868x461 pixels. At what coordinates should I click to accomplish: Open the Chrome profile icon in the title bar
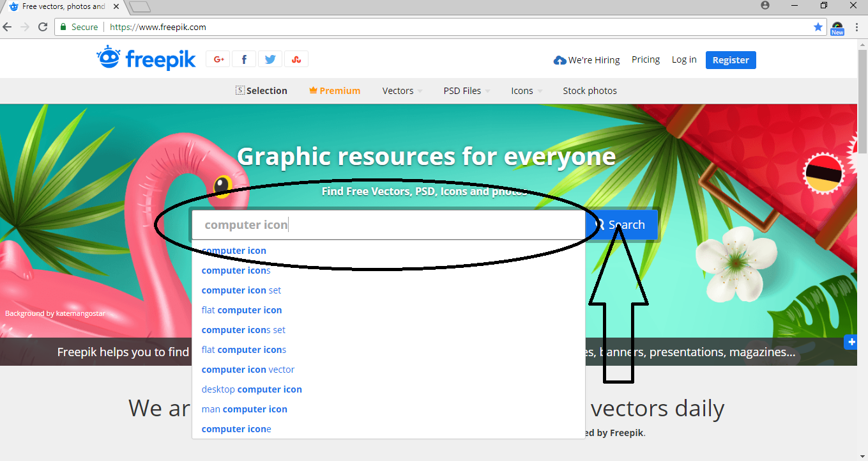(765, 5)
